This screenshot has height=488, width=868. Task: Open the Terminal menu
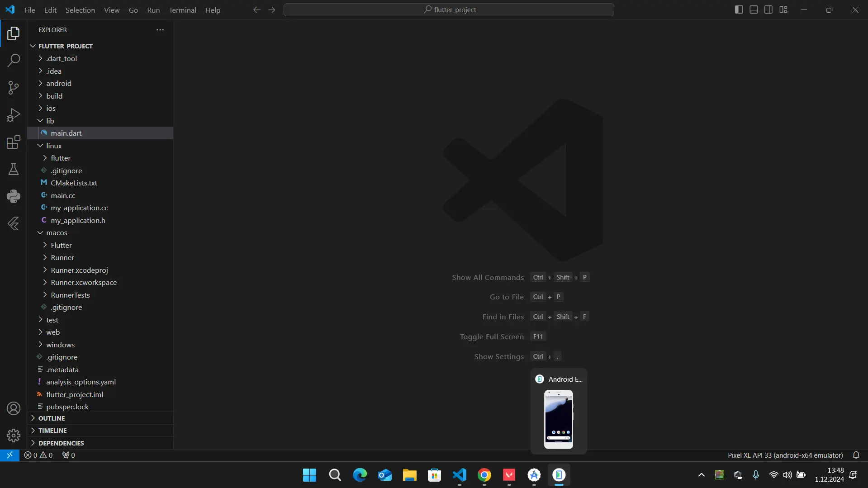[x=182, y=10]
